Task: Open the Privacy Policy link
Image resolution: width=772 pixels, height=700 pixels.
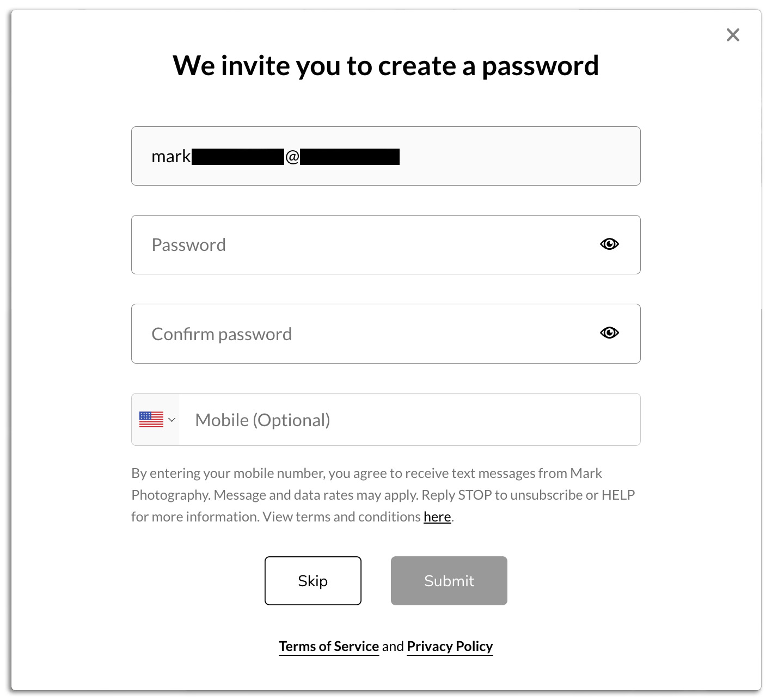Action: tap(450, 646)
